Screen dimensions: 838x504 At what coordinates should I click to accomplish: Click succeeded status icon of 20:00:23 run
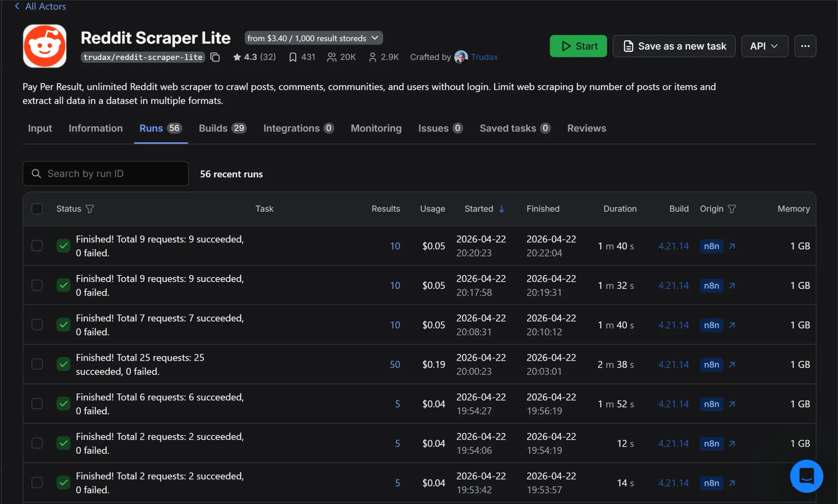coord(63,364)
